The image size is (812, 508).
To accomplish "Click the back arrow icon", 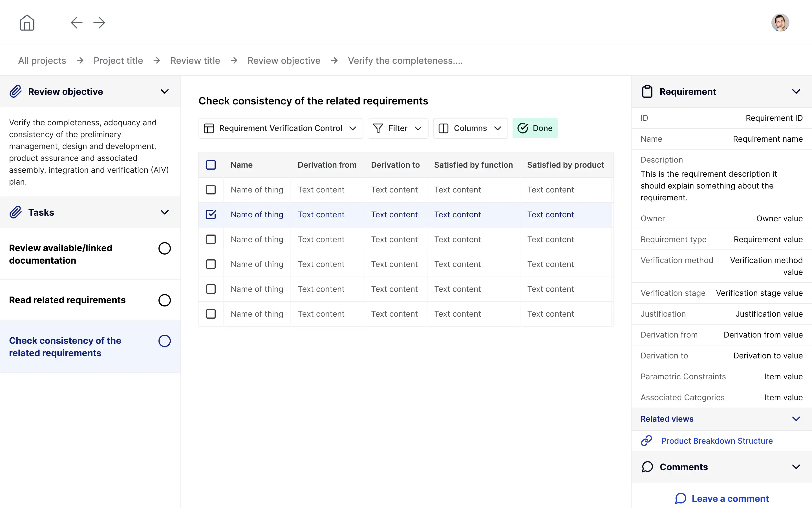I will [x=76, y=23].
